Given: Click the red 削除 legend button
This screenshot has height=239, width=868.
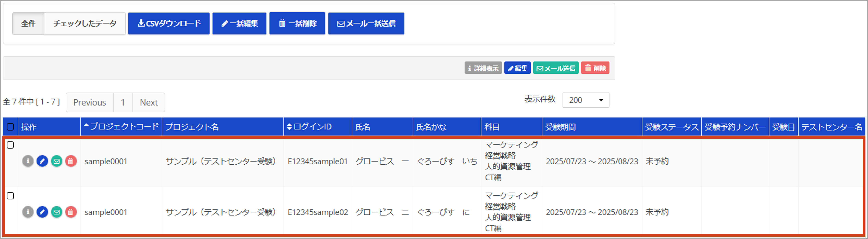Looking at the screenshot, I should [x=595, y=68].
